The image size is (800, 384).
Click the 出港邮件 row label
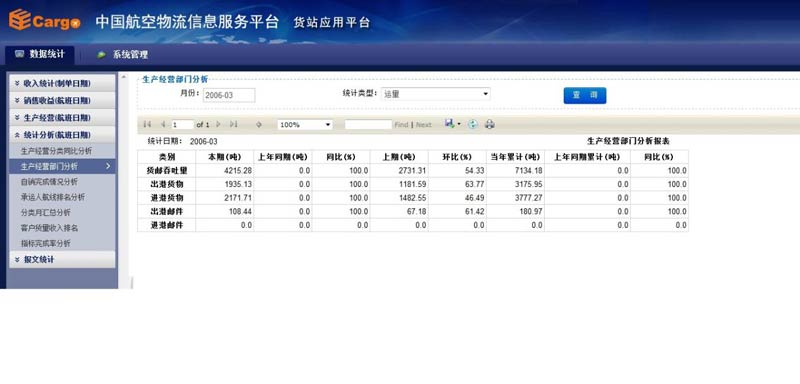coord(166,211)
